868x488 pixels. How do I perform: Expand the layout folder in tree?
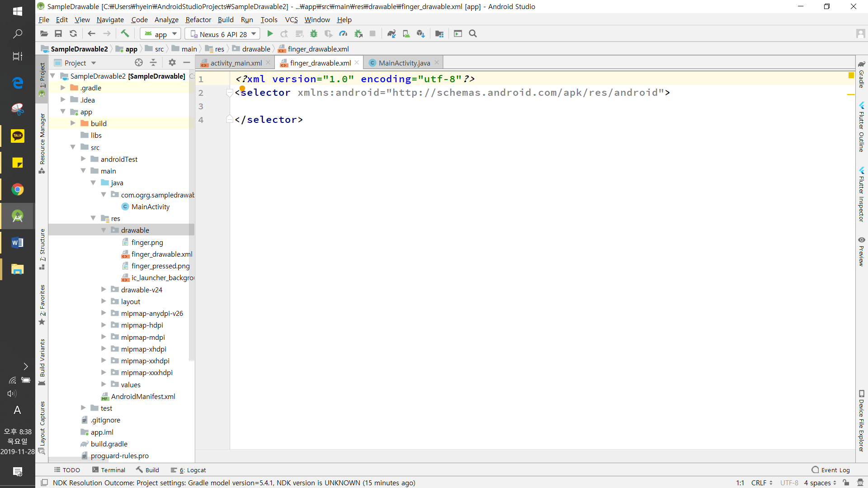pyautogui.click(x=104, y=301)
